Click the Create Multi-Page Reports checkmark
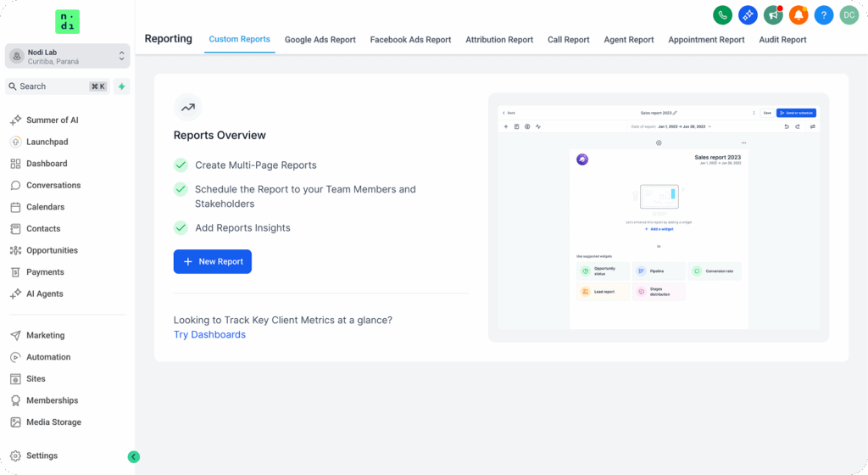This screenshot has width=868, height=475. tap(181, 165)
